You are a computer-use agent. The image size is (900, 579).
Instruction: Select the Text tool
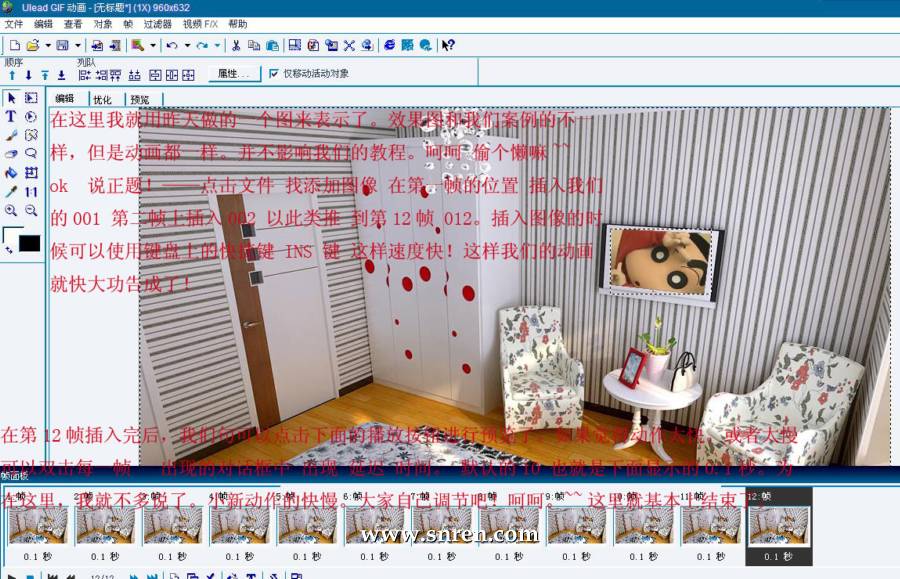(11, 116)
